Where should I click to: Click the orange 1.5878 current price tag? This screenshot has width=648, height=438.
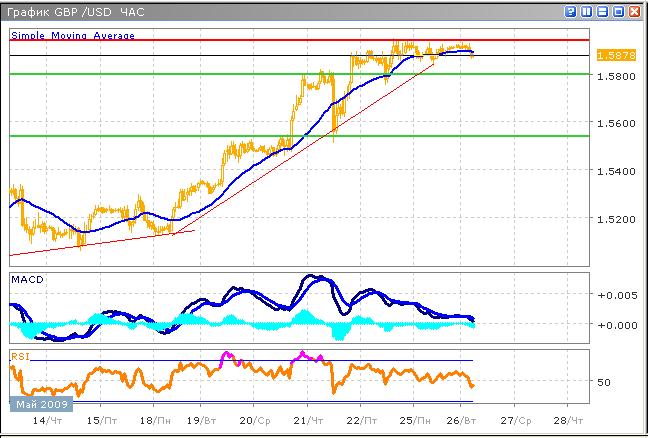(x=611, y=55)
